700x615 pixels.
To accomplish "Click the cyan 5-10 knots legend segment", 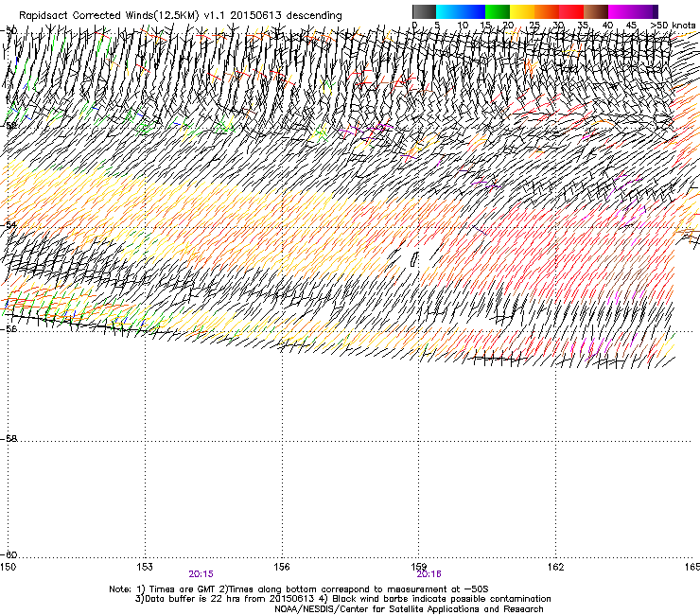I will click(x=448, y=11).
